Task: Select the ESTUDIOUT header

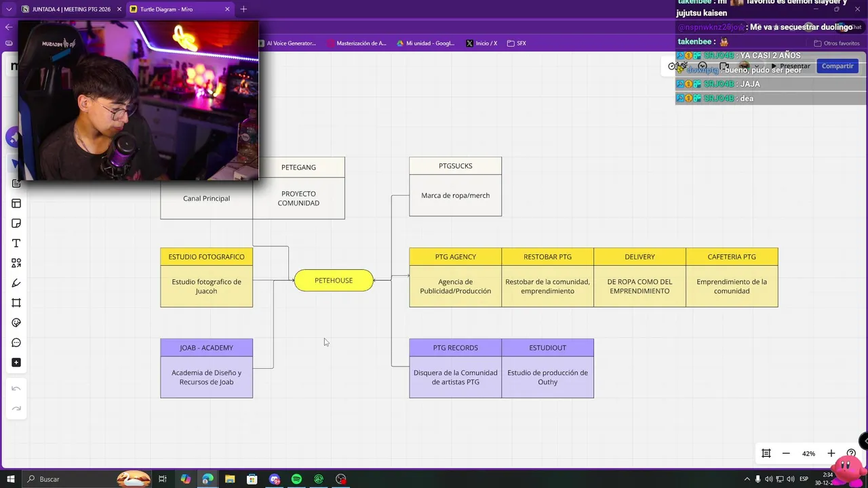Action: point(547,348)
